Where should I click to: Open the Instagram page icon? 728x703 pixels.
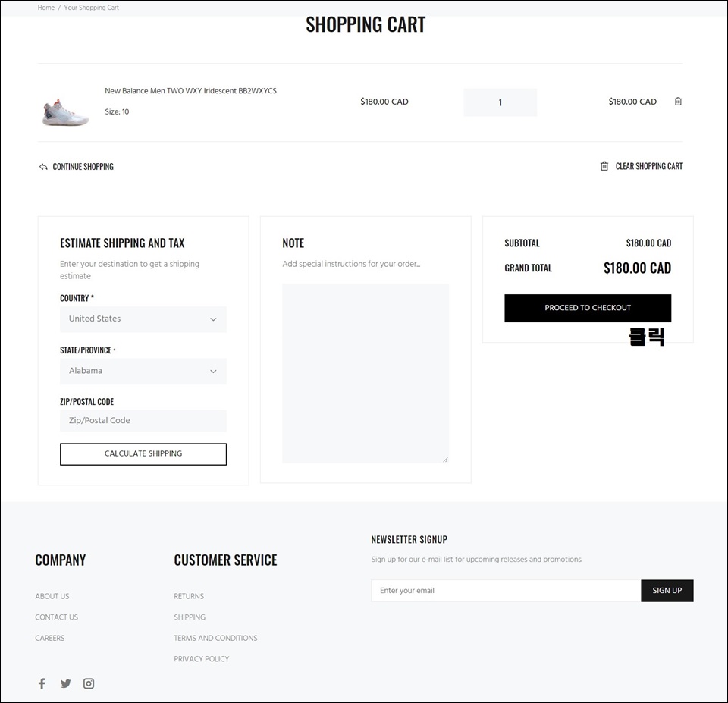(x=89, y=683)
